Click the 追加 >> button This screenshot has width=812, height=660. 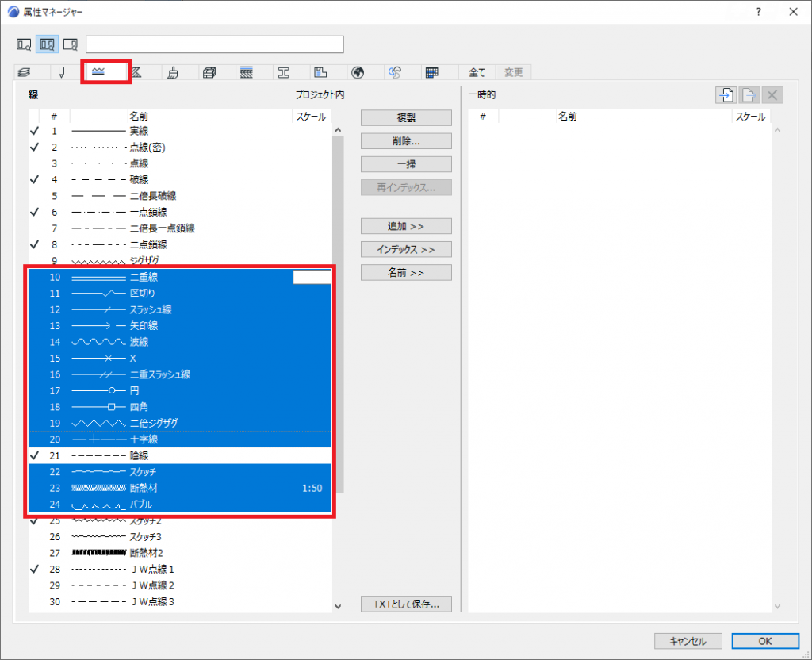[x=406, y=225]
